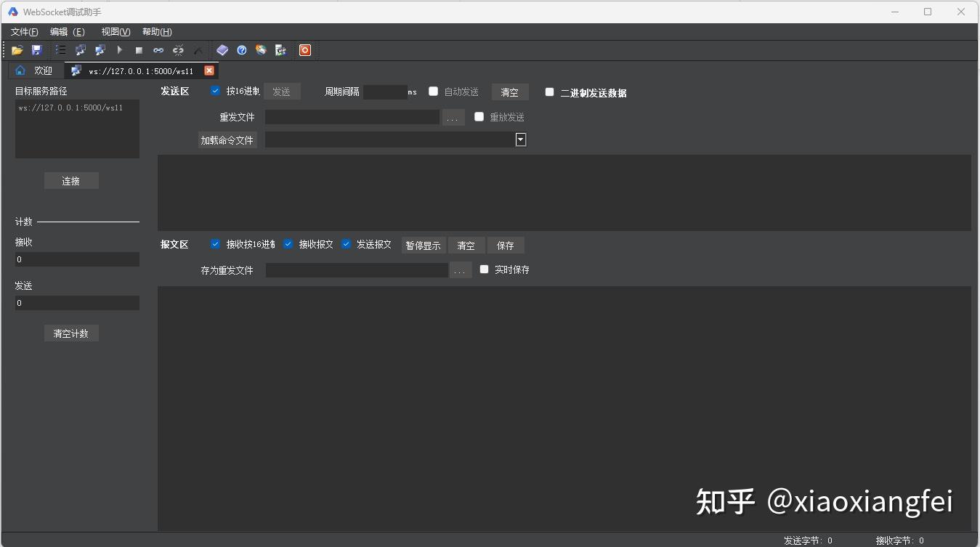Open the 文件 menu
This screenshot has width=980, height=547.
[23, 31]
